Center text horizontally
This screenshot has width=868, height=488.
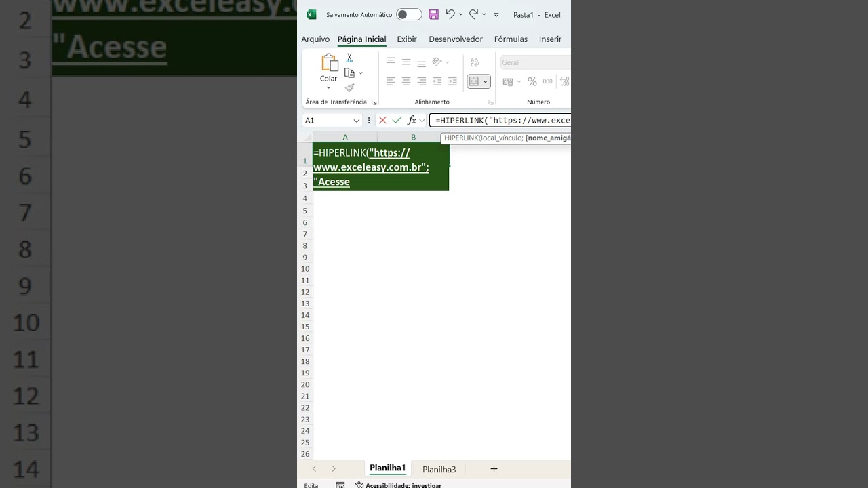(x=406, y=81)
